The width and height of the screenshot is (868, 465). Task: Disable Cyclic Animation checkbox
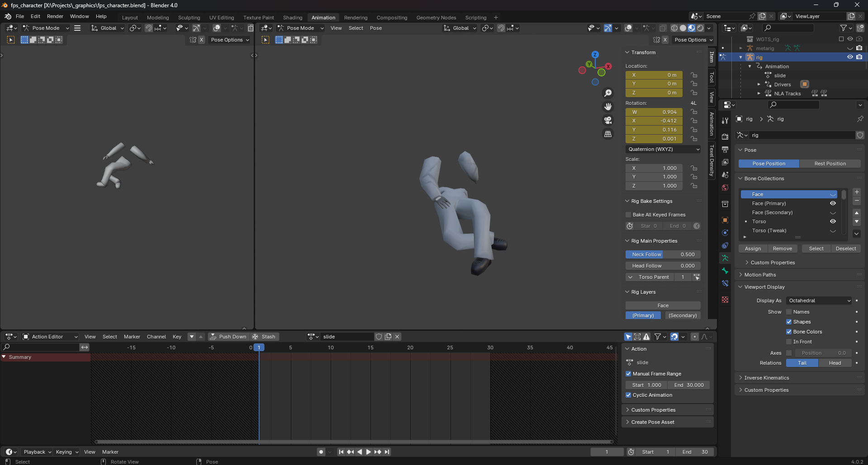[x=628, y=395]
